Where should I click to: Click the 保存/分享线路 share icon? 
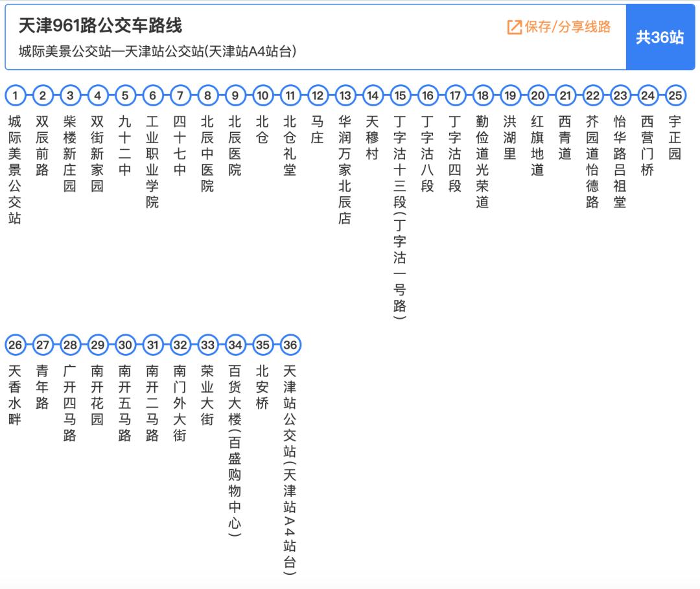tap(514, 27)
